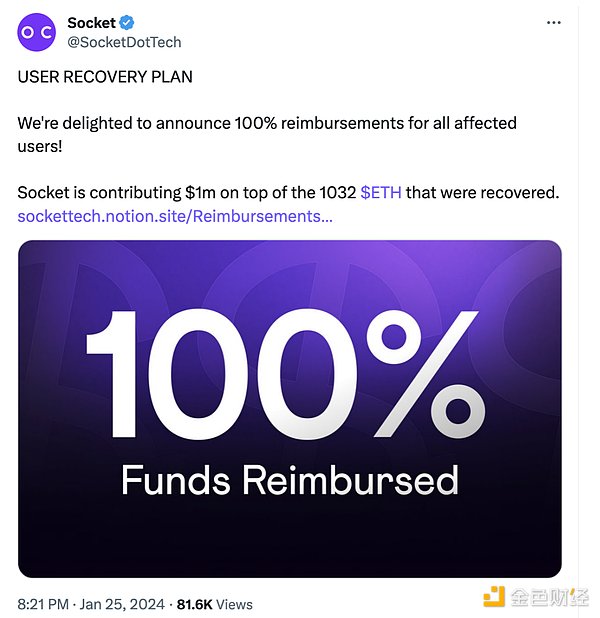Image resolution: width=600 pixels, height=618 pixels.
Task: Click the "affected users!" line of text
Action: point(40,146)
